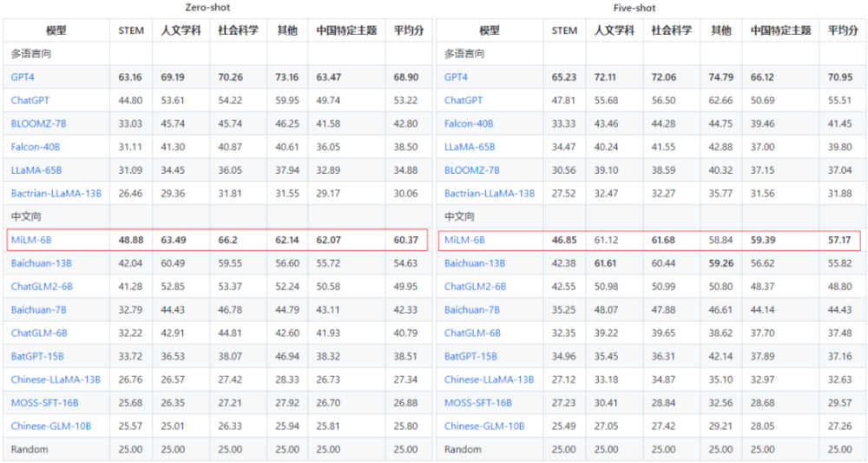The width and height of the screenshot is (868, 463).
Task: Select ChatGLM-6B five-shot average 37.48
Action: click(x=840, y=333)
